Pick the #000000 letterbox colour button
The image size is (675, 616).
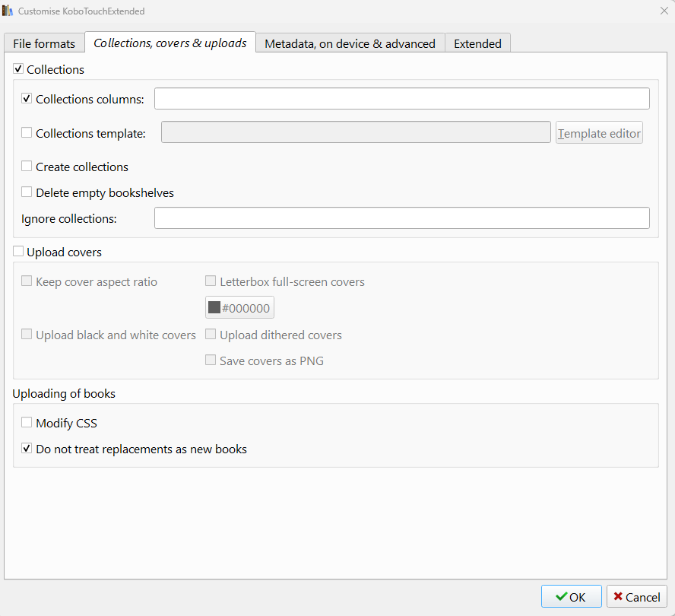tap(239, 307)
